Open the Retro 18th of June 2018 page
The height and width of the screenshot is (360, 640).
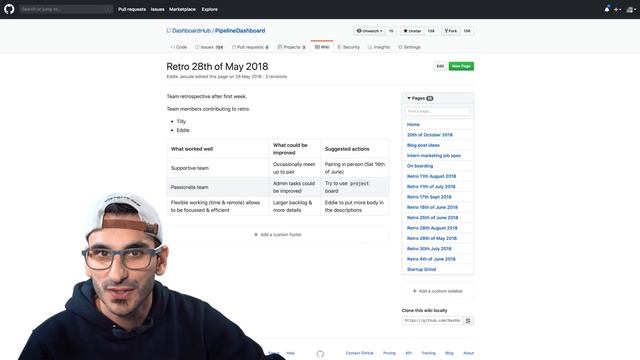[x=432, y=207]
